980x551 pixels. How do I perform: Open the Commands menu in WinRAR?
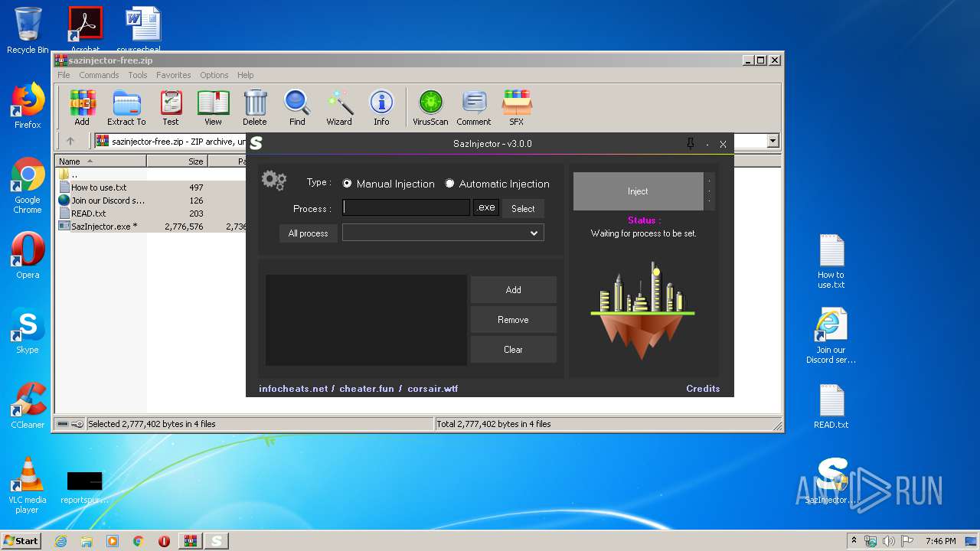99,75
